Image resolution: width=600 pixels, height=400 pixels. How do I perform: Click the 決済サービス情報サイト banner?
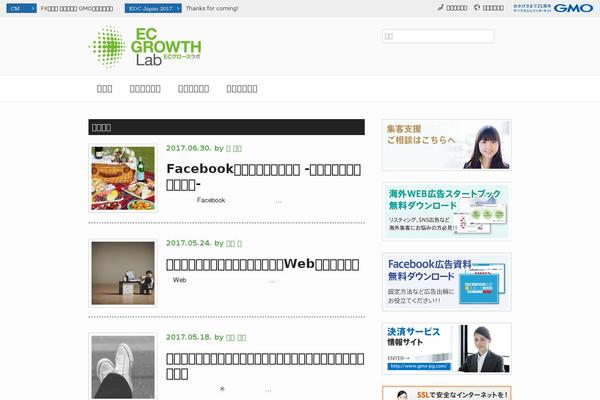[447, 348]
